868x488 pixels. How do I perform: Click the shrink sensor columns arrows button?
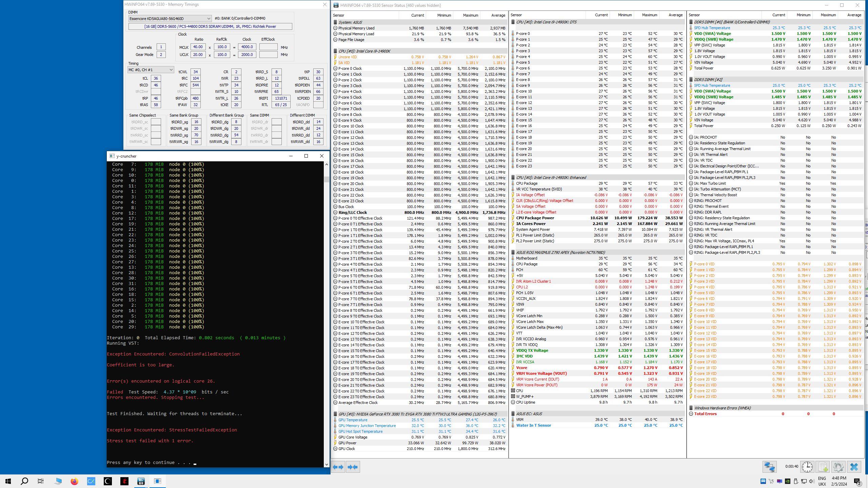[x=353, y=467]
